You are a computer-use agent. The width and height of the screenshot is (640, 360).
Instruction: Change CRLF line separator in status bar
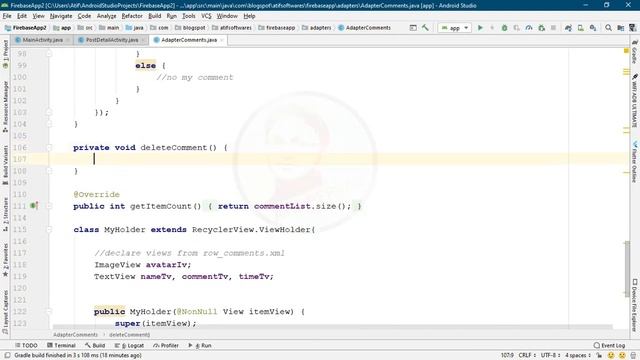click(527, 356)
